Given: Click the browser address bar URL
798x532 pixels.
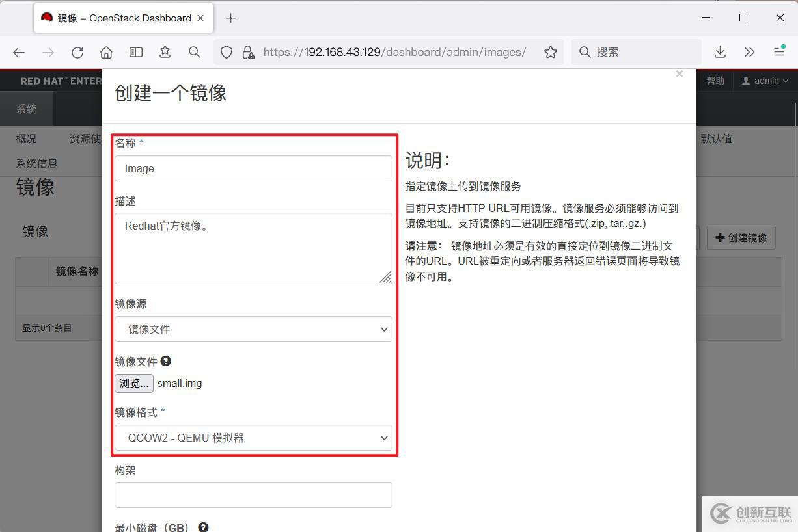Looking at the screenshot, I should pyautogui.click(x=394, y=52).
